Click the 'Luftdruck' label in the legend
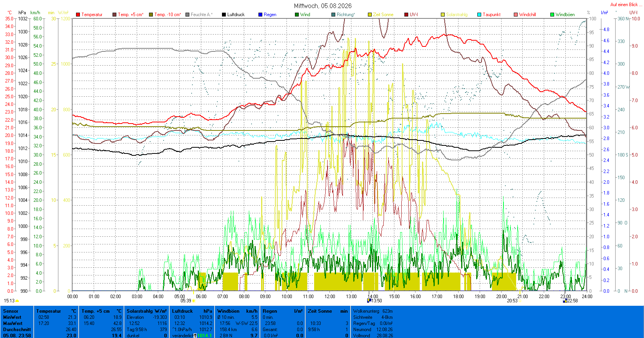 point(236,15)
